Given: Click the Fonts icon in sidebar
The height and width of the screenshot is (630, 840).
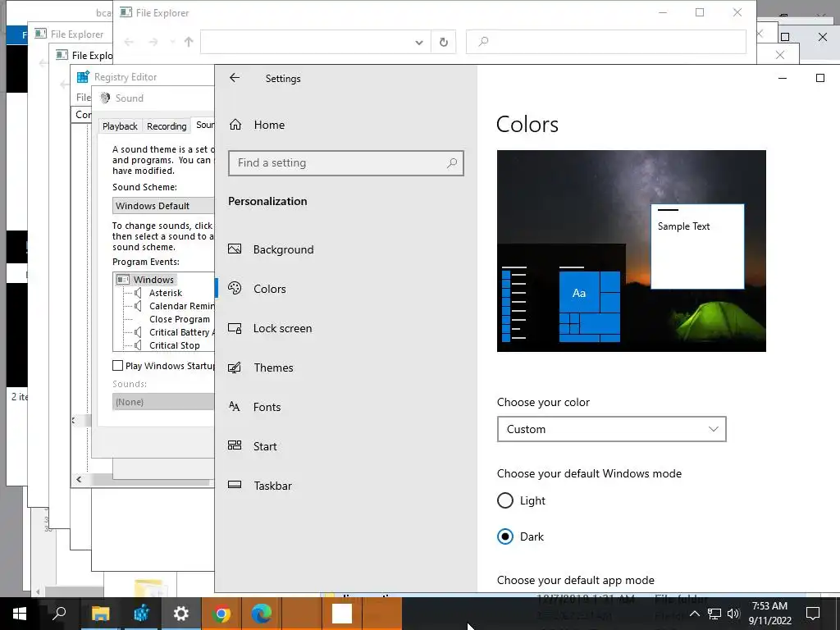Looking at the screenshot, I should (235, 407).
